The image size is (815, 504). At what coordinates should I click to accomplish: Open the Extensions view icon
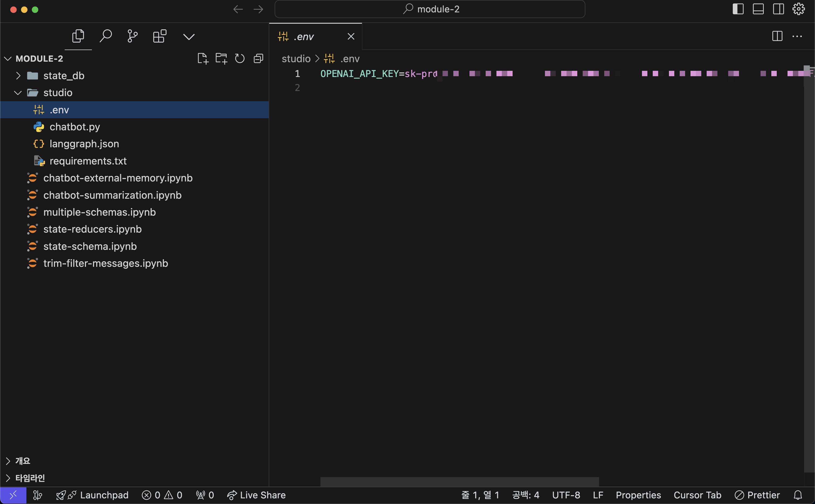[x=160, y=36]
